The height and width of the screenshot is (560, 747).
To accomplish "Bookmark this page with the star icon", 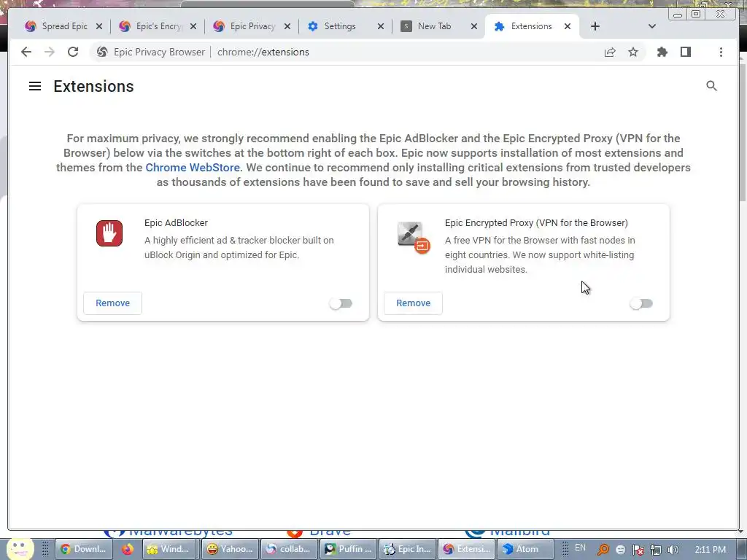I will (633, 52).
